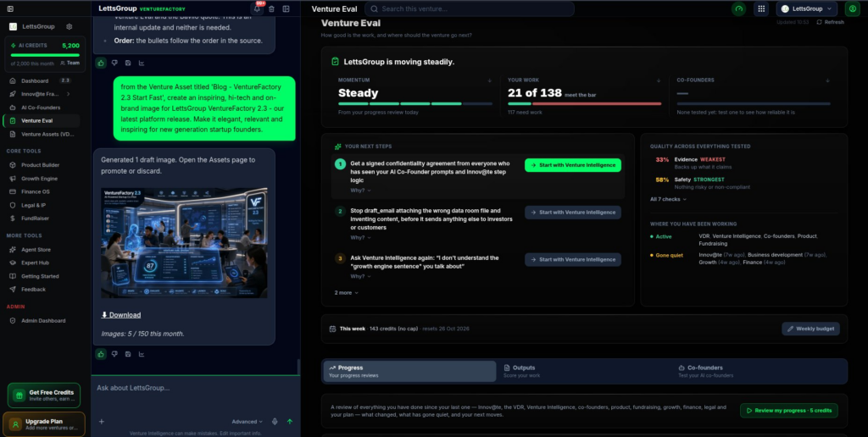Viewport: 868px width, 437px height.
Task: Open the notifications bell with 99+ badge
Action: click(x=257, y=8)
